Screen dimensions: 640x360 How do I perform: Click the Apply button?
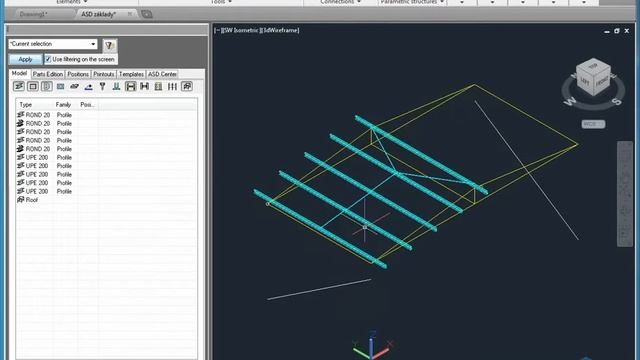(25, 59)
